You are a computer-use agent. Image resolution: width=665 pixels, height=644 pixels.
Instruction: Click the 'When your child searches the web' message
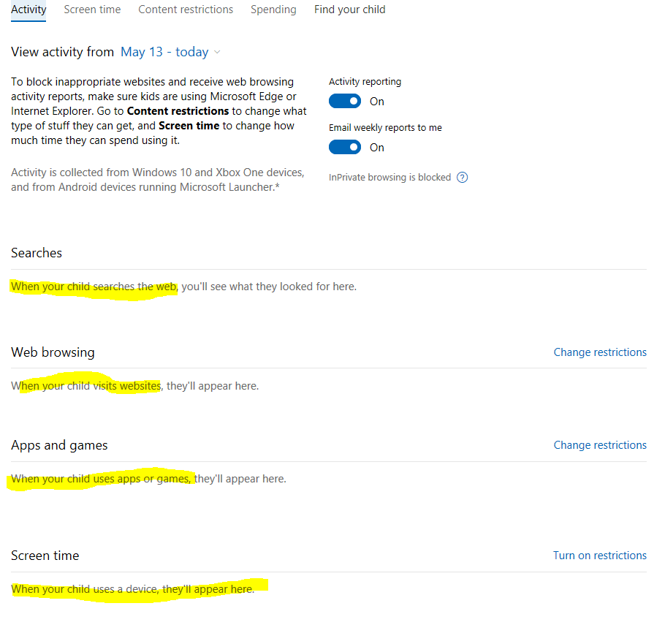[x=183, y=287]
